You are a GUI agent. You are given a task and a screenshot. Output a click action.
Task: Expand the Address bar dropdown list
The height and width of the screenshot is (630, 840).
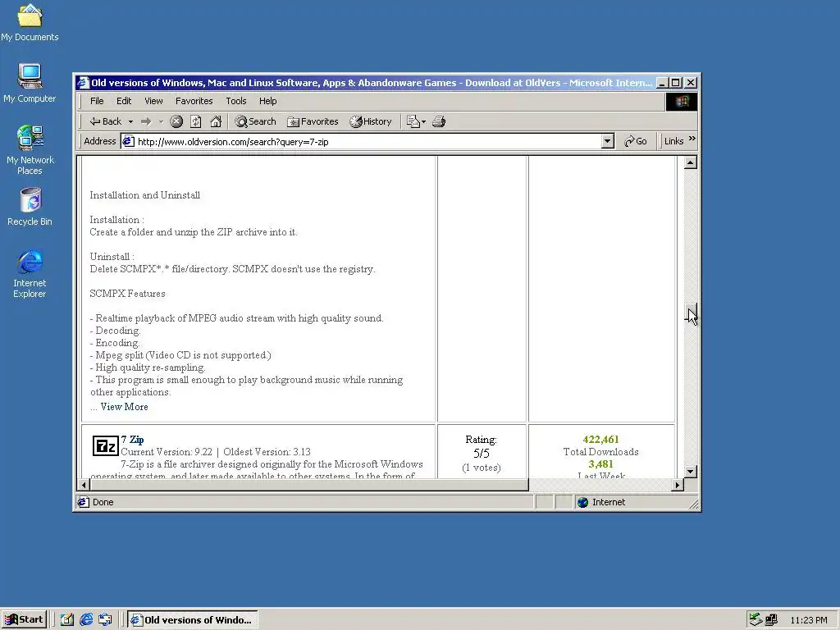coord(607,141)
